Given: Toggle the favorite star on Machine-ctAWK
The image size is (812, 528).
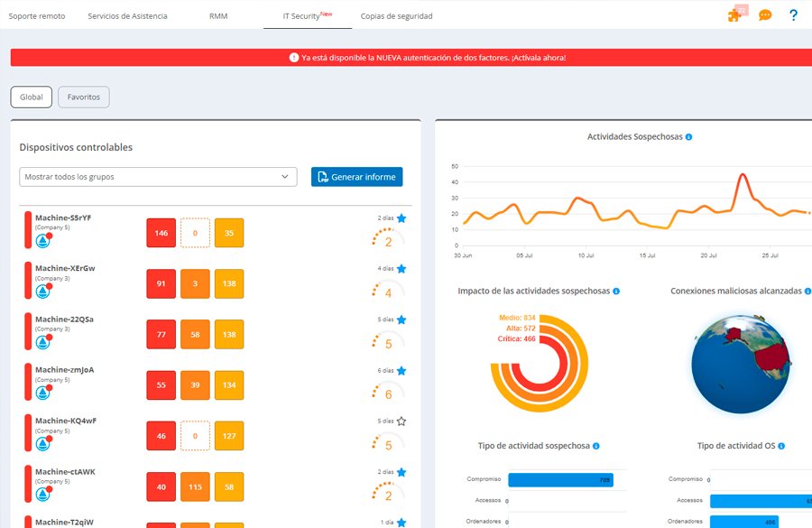Looking at the screenshot, I should [401, 472].
